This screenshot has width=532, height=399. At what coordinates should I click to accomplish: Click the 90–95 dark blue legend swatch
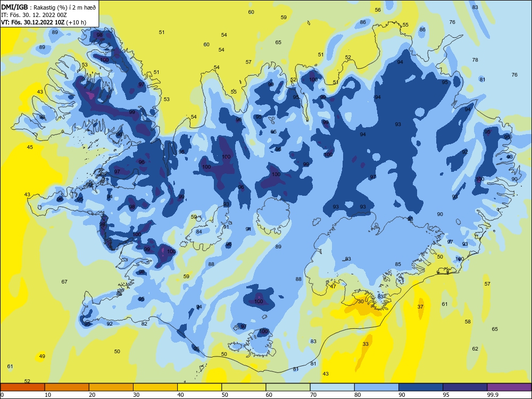point(421,387)
